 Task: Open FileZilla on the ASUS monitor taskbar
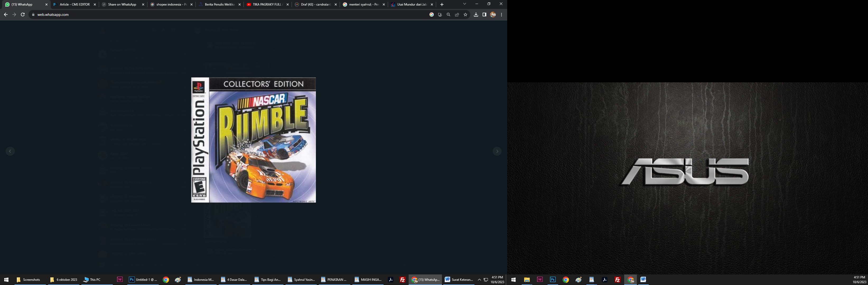click(x=617, y=280)
